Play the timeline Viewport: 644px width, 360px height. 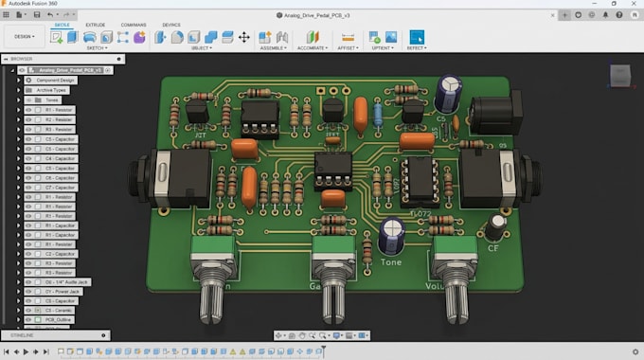26,351
